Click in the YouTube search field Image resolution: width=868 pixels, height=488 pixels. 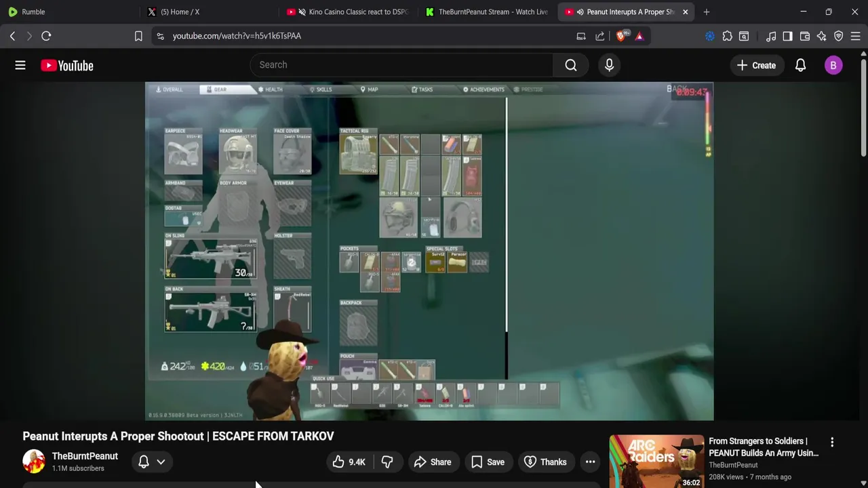401,65
